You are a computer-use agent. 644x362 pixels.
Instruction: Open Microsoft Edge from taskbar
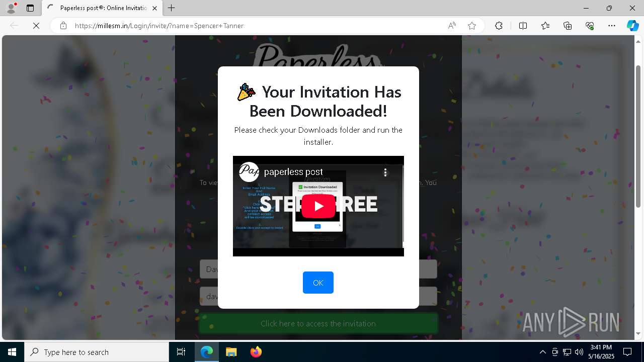[x=207, y=352]
